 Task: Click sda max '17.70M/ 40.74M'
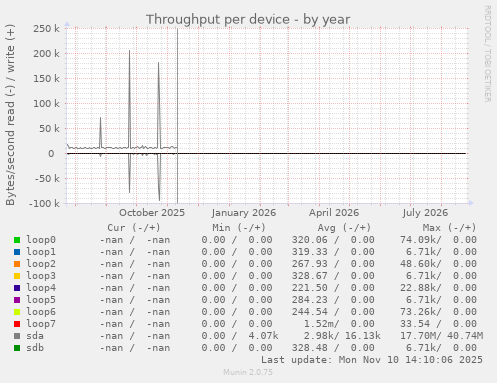pos(441,336)
